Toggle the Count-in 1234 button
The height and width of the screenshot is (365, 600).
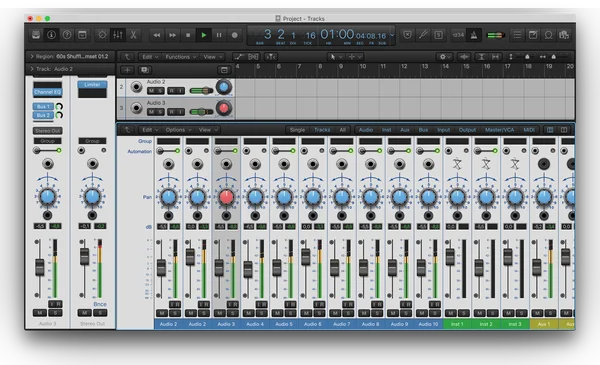458,35
